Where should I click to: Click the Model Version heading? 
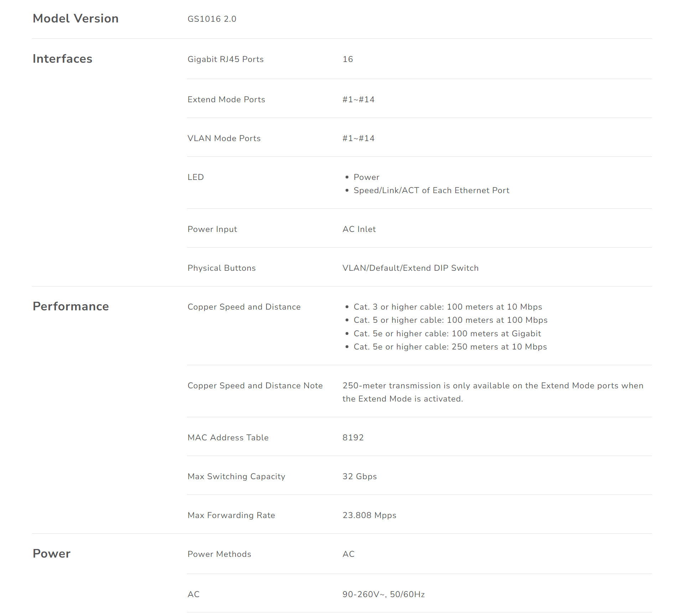(x=76, y=19)
